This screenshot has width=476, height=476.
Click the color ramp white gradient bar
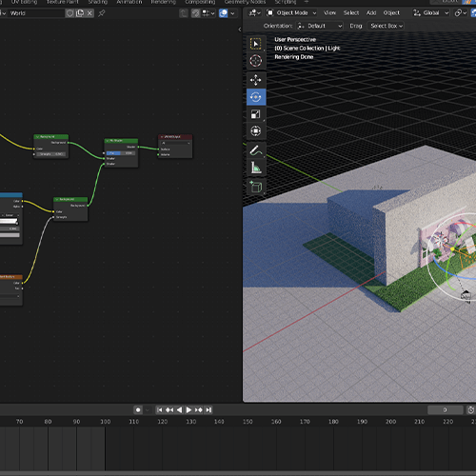coord(9,221)
